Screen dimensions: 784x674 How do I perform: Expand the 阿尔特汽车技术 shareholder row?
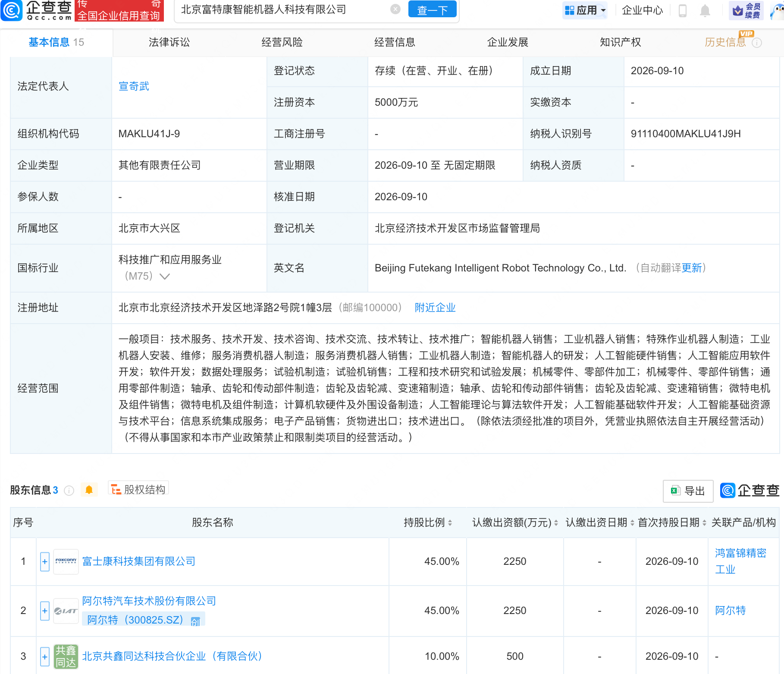45,611
